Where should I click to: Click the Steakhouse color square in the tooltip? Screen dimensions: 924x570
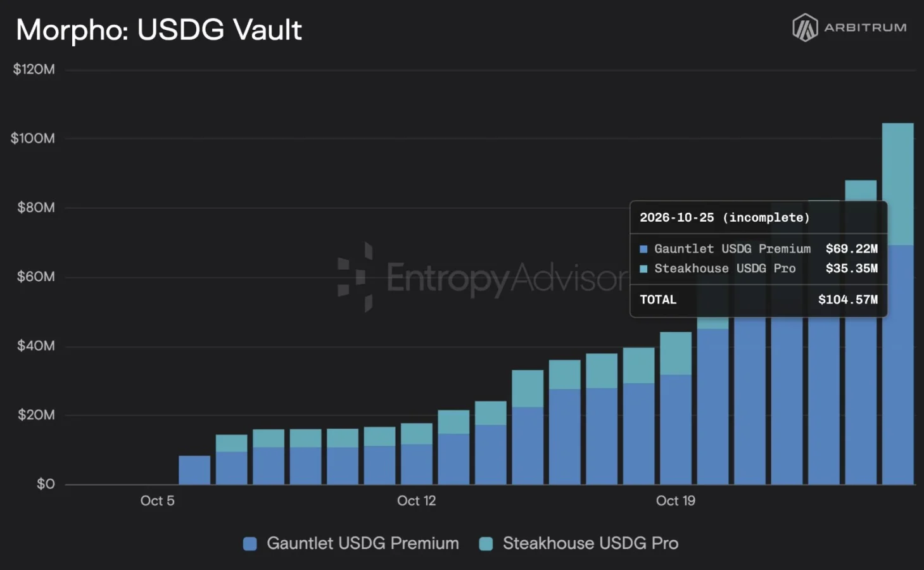point(643,269)
